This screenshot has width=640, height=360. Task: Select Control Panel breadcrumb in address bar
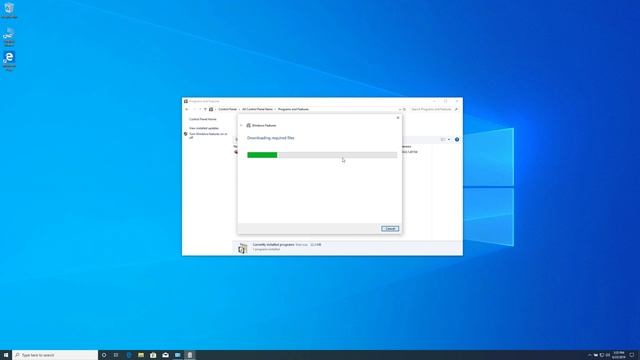pos(227,109)
